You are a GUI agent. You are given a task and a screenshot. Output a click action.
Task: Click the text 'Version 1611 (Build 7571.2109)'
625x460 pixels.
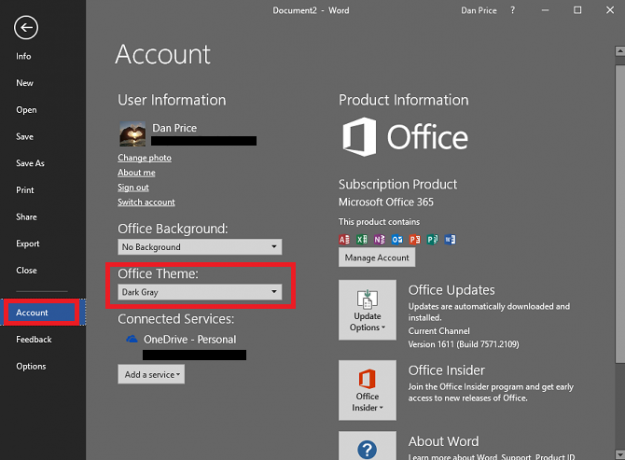coord(464,344)
